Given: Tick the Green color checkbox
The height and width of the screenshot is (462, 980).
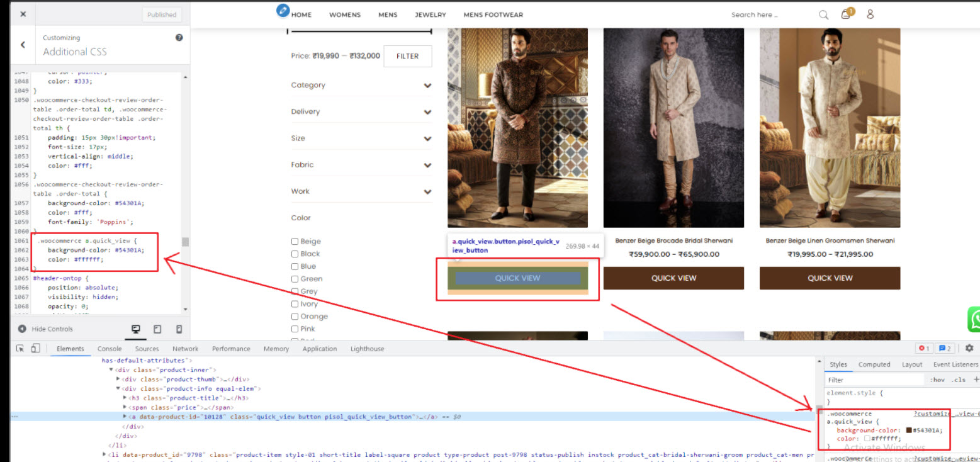Looking at the screenshot, I should coord(295,279).
